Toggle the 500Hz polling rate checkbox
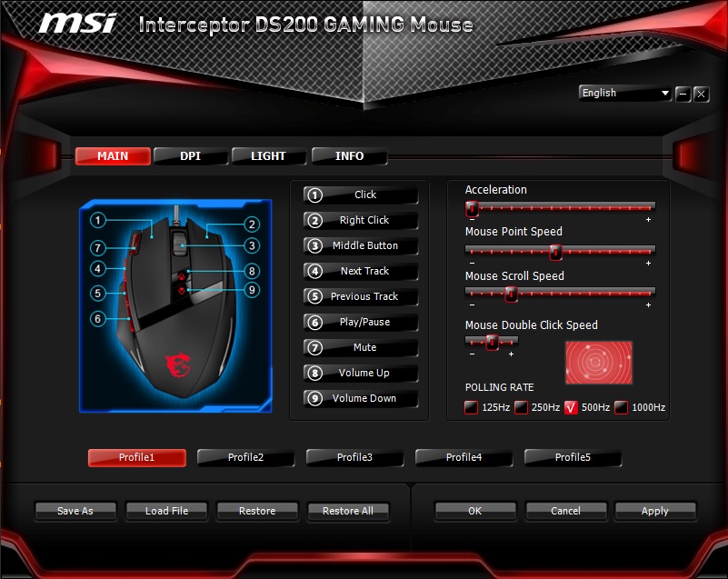Image resolution: width=728 pixels, height=579 pixels. click(x=571, y=408)
